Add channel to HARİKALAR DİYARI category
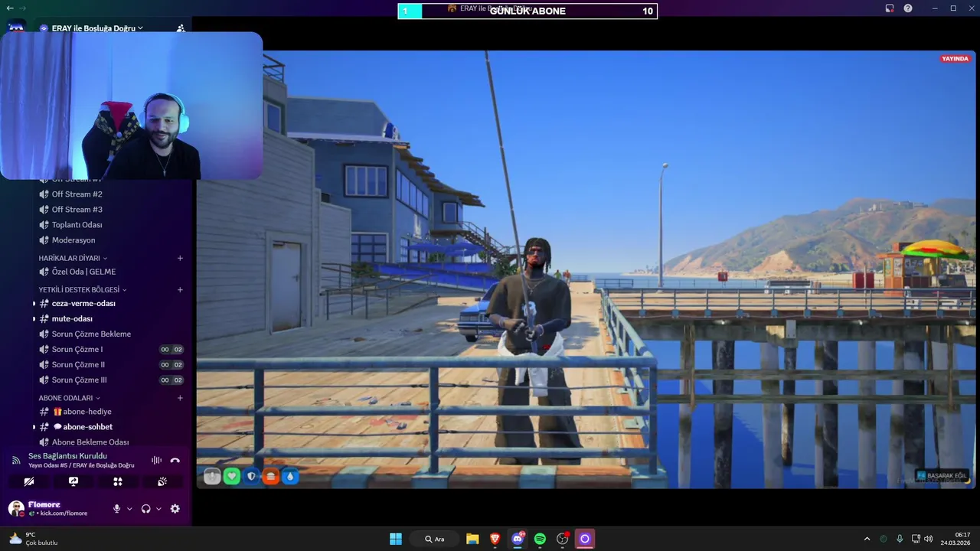This screenshot has height=551, width=980. tap(180, 258)
